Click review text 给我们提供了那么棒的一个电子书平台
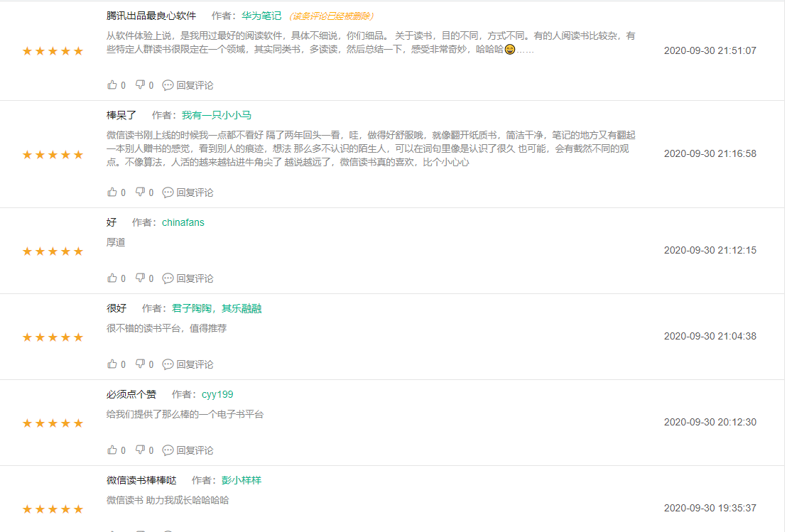 point(185,414)
